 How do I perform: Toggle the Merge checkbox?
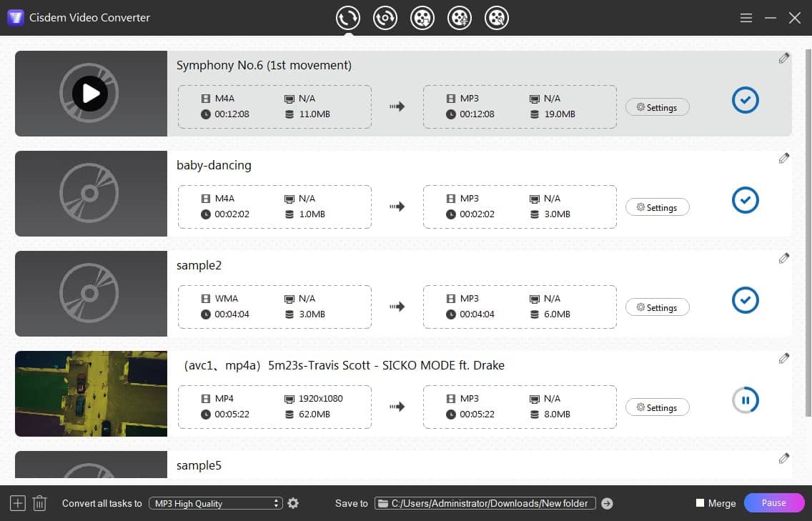coord(700,503)
